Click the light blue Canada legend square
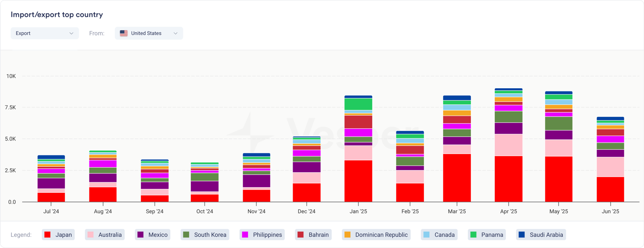This screenshot has height=248, width=644. [427, 235]
